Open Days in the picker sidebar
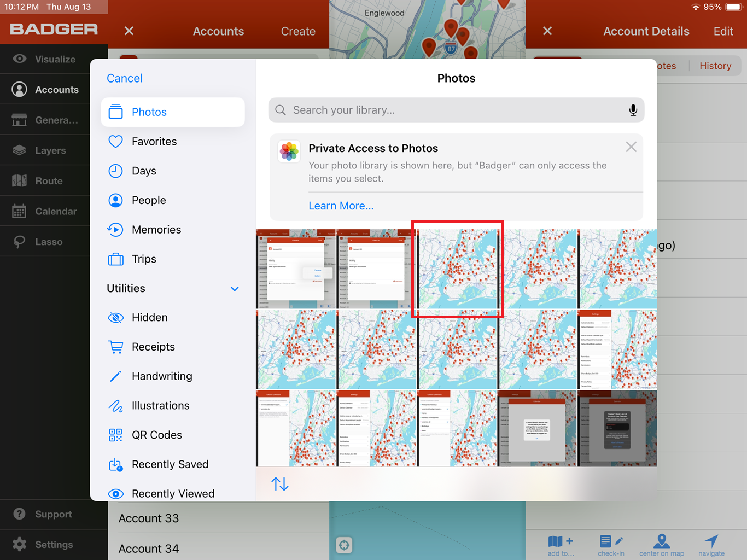The image size is (747, 560). [x=173, y=171]
